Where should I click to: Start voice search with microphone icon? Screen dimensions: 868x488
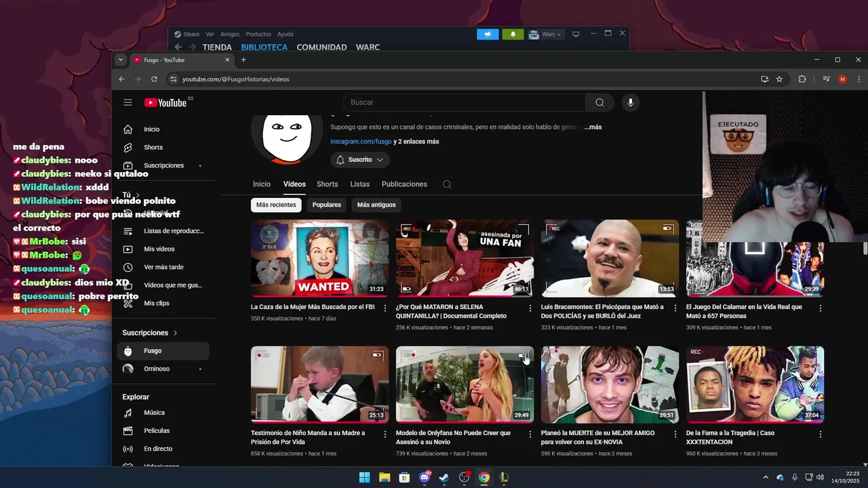[631, 102]
